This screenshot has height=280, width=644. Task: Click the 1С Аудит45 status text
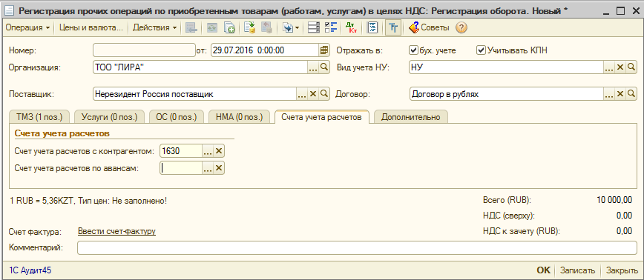[x=30, y=270]
